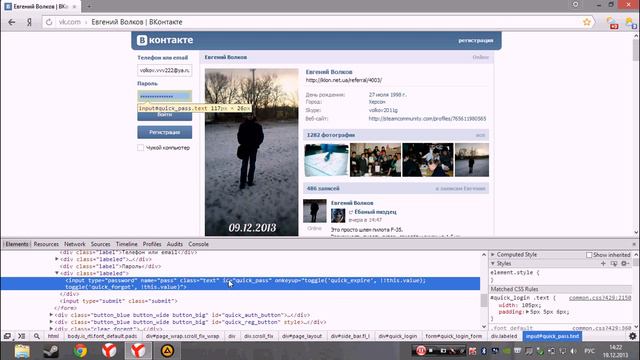Open the first photo thumbnail in photos strip

[x=326, y=160]
